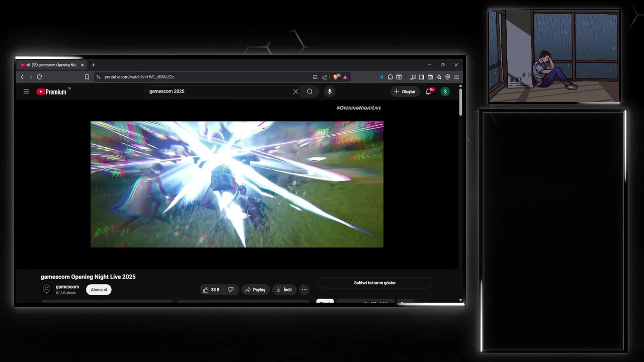Open the browser hamburger main menu
Viewport: 644px width, 362px height.
pyautogui.click(x=456, y=77)
